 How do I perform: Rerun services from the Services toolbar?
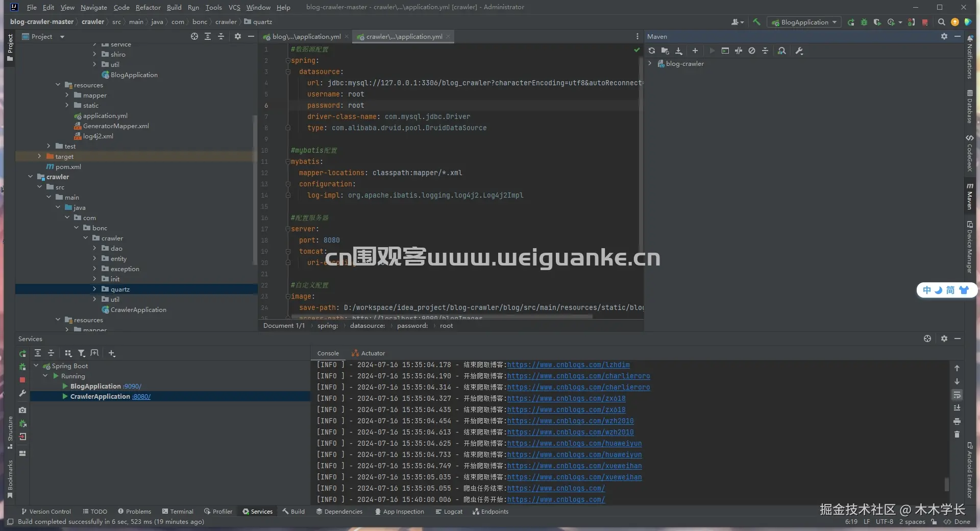click(x=22, y=353)
